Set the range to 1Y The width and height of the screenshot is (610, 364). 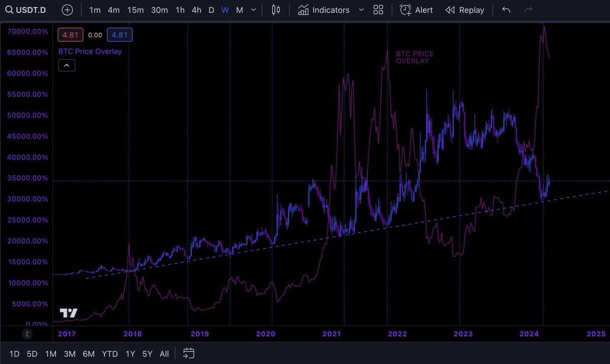(131, 354)
